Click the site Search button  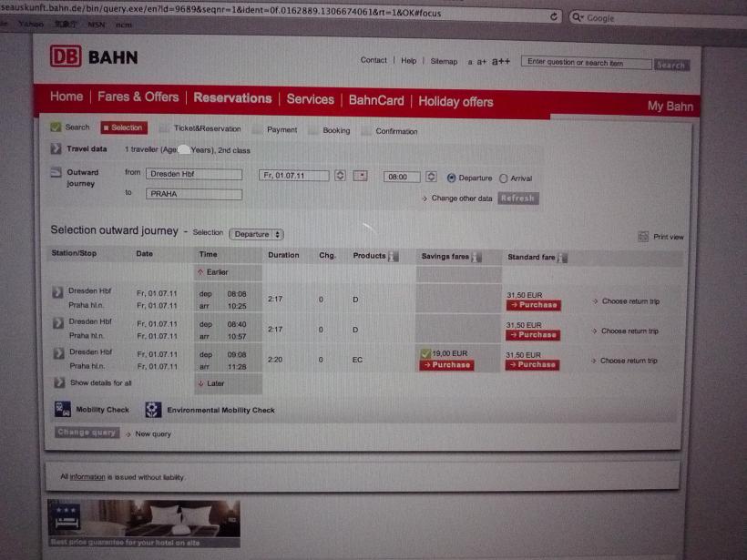671,65
